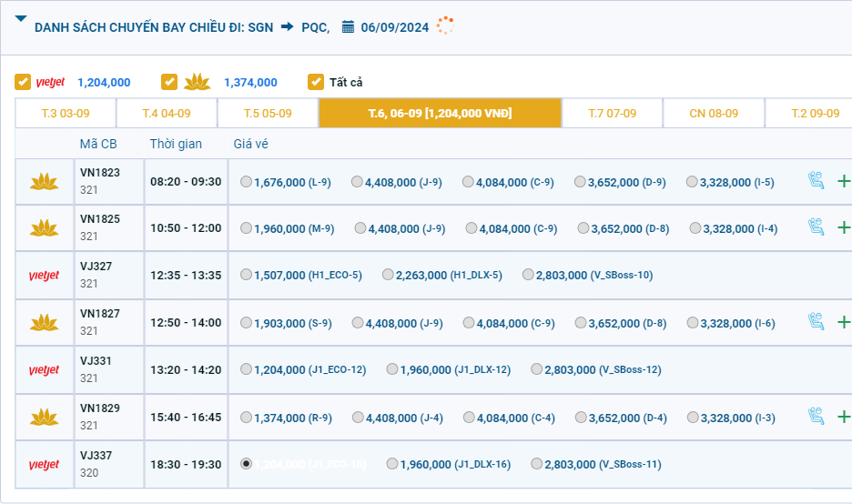The height and width of the screenshot is (504, 852).
Task: Select 2,803,000 (V_SBoss-12) fare on VJ331
Action: pyautogui.click(x=537, y=369)
